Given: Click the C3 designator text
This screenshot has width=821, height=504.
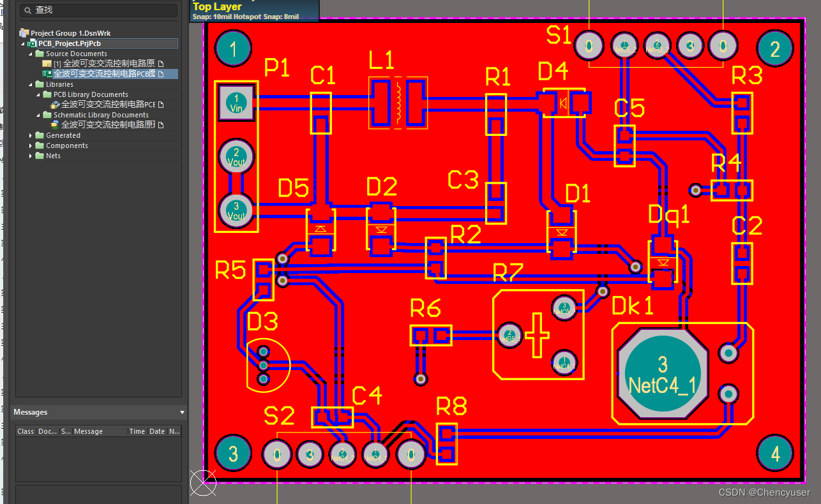Looking at the screenshot, I should (463, 180).
